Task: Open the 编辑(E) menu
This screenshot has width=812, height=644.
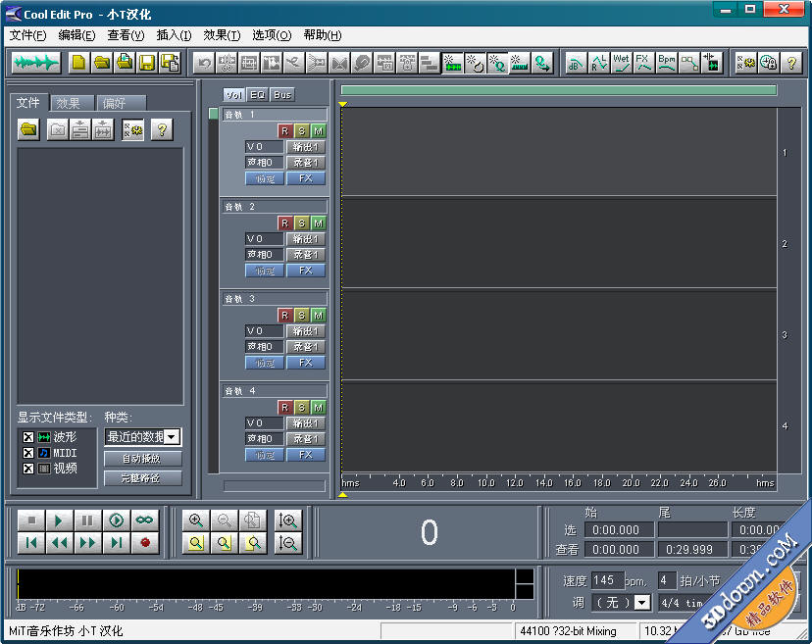Action: pos(76,35)
